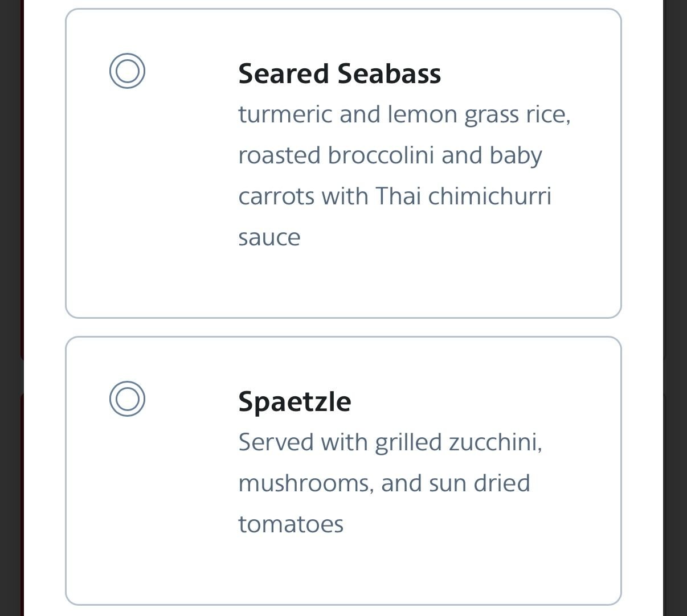
Task: Click the 'turmeric and lemon grass rice' line
Action: tap(404, 114)
